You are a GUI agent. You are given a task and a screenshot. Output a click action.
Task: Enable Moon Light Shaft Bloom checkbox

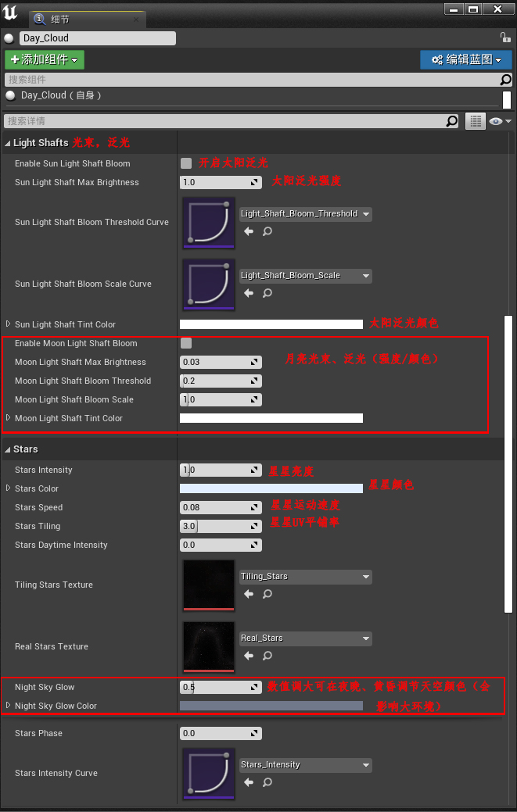186,343
